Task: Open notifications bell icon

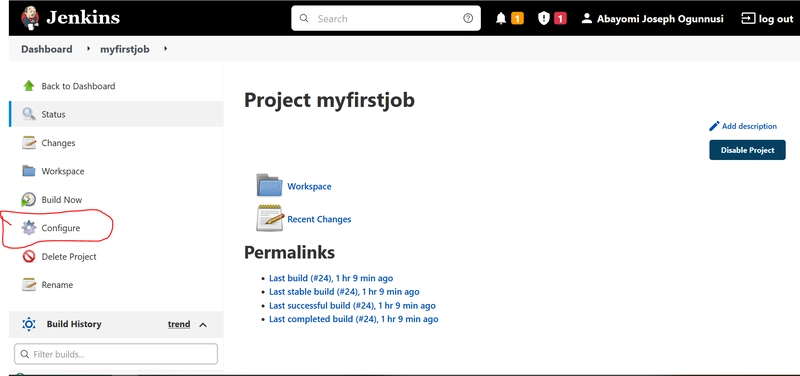Action: coord(501,19)
